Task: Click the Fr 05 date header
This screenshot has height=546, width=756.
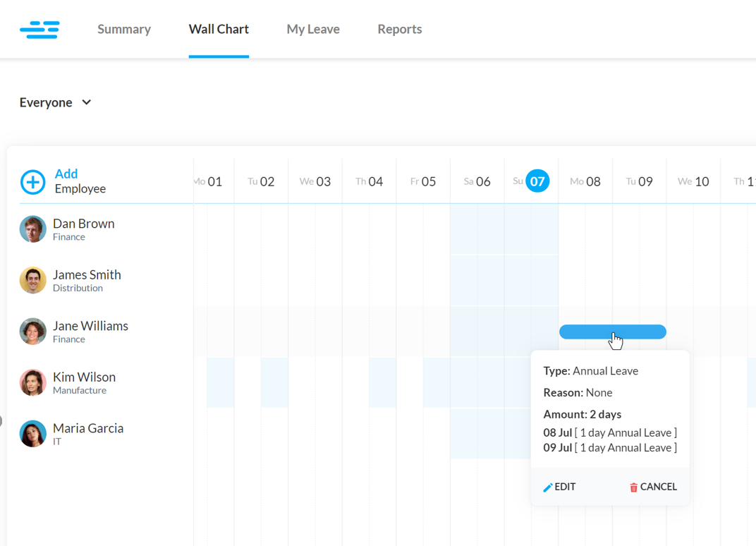Action: (x=423, y=181)
